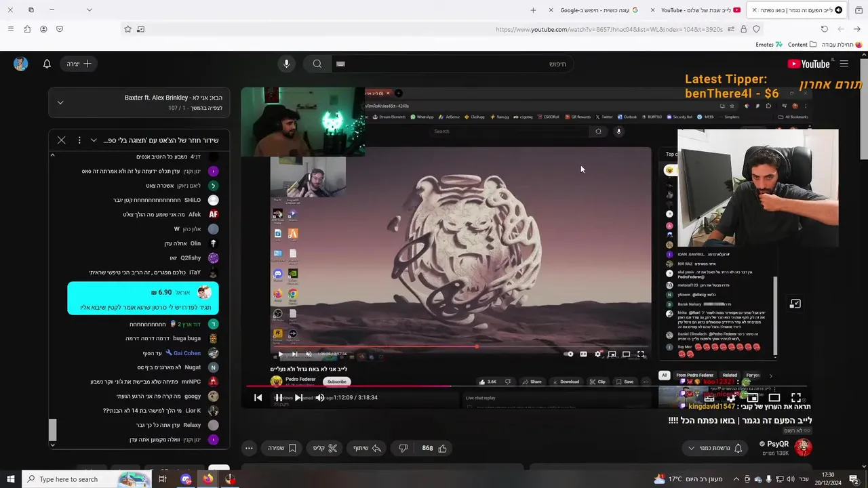
Task: Open YouTube notifications bell
Action: coord(47,64)
